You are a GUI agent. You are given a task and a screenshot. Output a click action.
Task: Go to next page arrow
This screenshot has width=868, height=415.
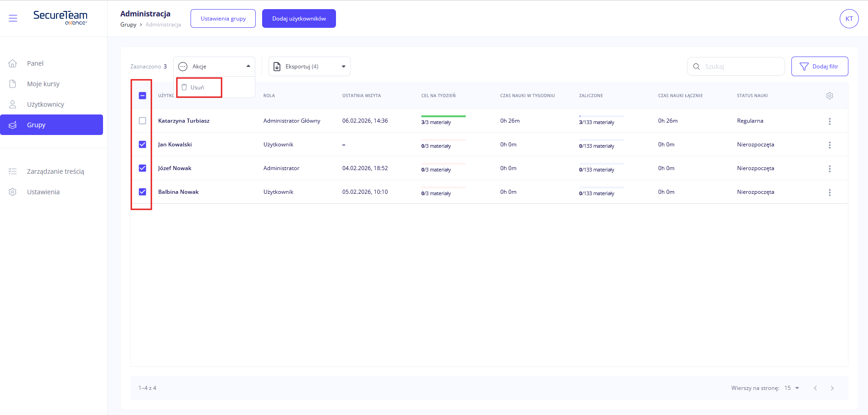pos(832,388)
